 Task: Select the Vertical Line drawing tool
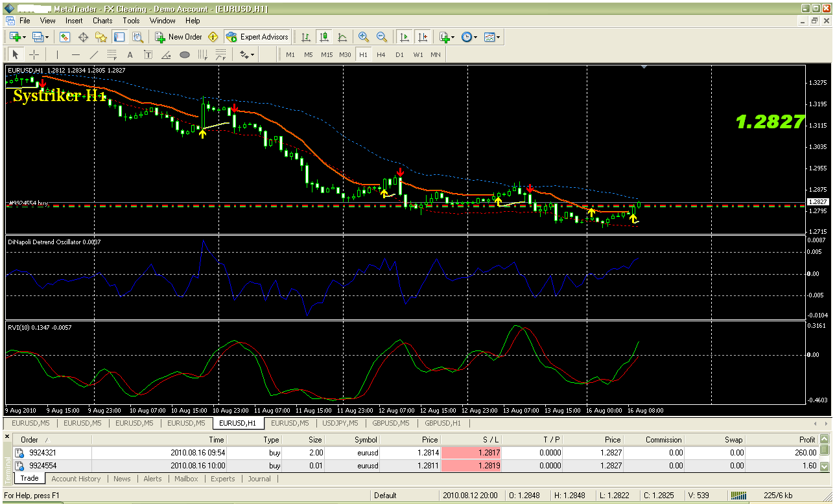click(57, 54)
